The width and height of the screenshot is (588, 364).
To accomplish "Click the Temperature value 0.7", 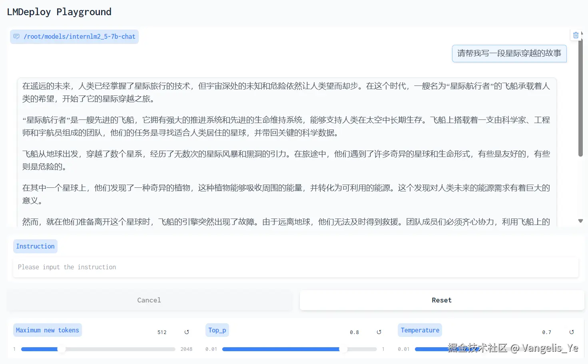I will click(x=546, y=332).
